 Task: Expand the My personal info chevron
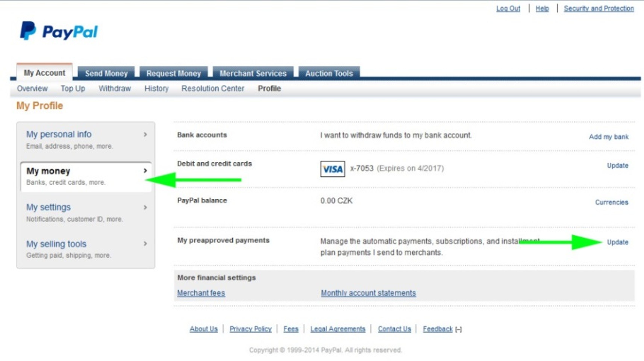tap(145, 134)
